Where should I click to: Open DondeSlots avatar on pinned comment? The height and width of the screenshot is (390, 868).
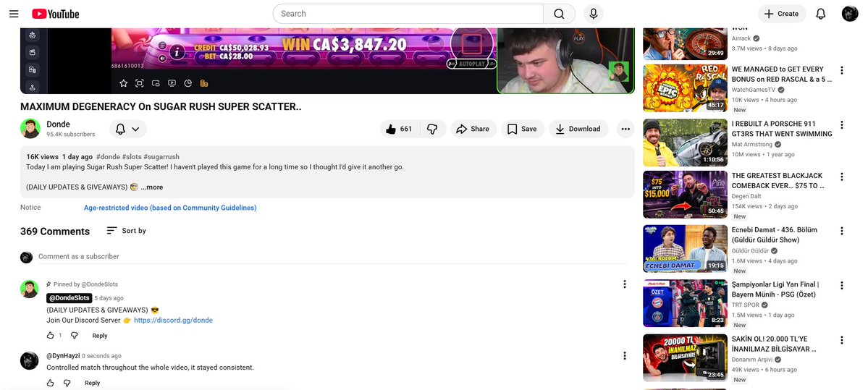pos(30,289)
